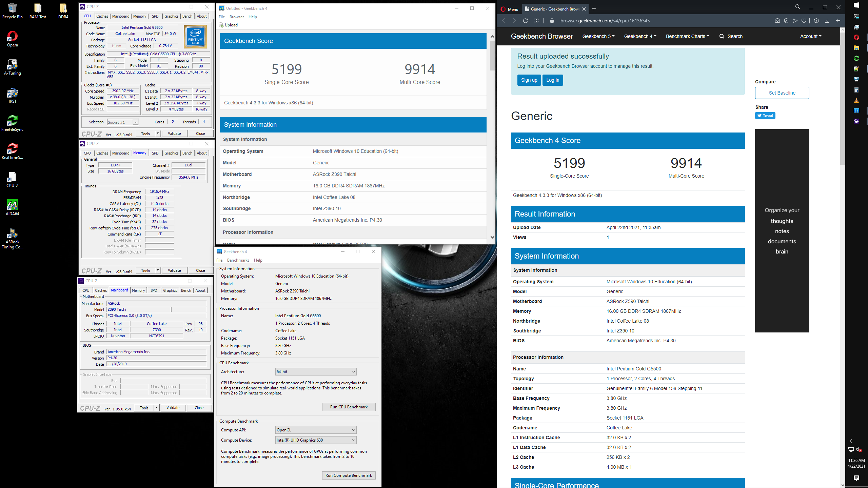The height and width of the screenshot is (488, 868).
Task: Click the Tweet share button
Action: (x=765, y=116)
